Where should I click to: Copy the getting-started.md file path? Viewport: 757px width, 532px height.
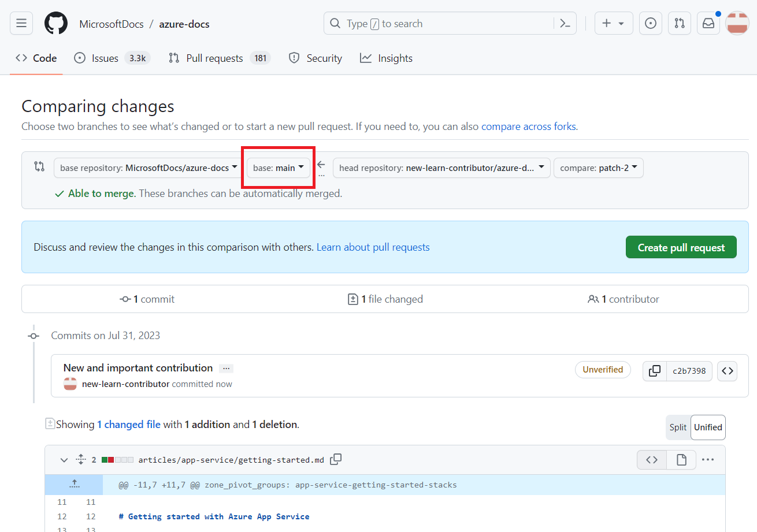(x=336, y=459)
